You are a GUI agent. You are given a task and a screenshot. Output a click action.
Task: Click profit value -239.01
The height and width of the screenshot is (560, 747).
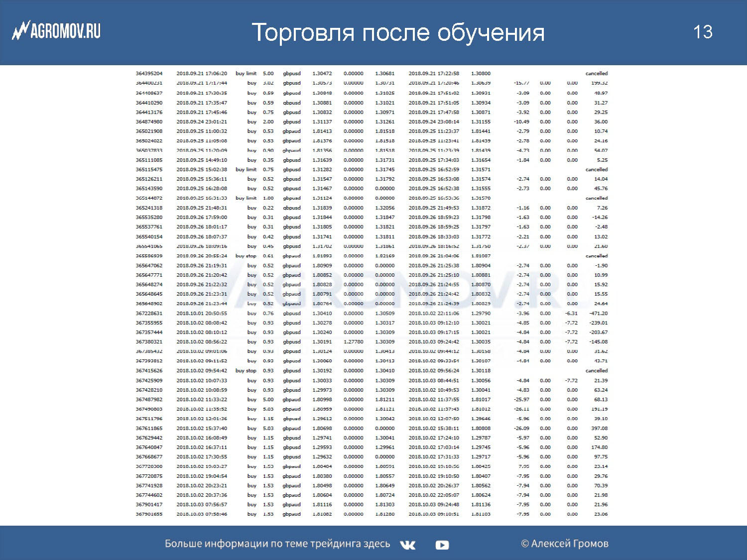pyautogui.click(x=598, y=323)
